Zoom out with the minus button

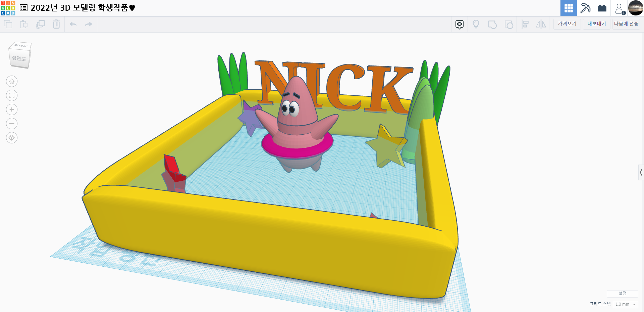tap(12, 124)
